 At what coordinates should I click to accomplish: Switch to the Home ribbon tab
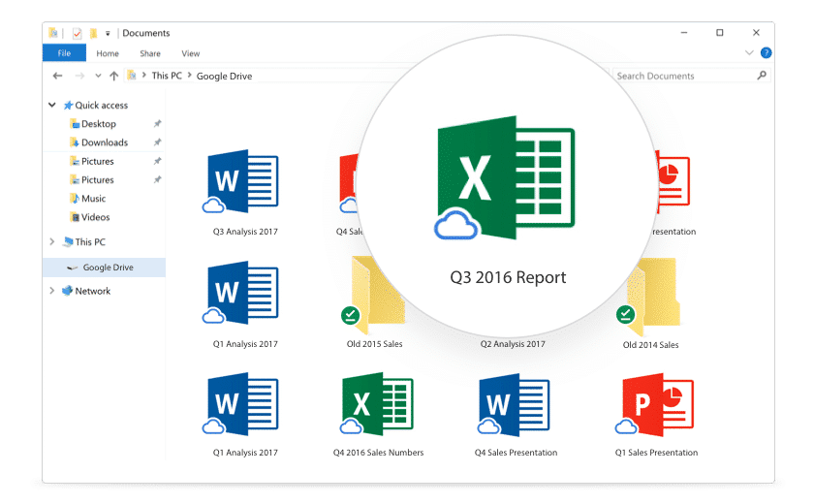pos(108,53)
